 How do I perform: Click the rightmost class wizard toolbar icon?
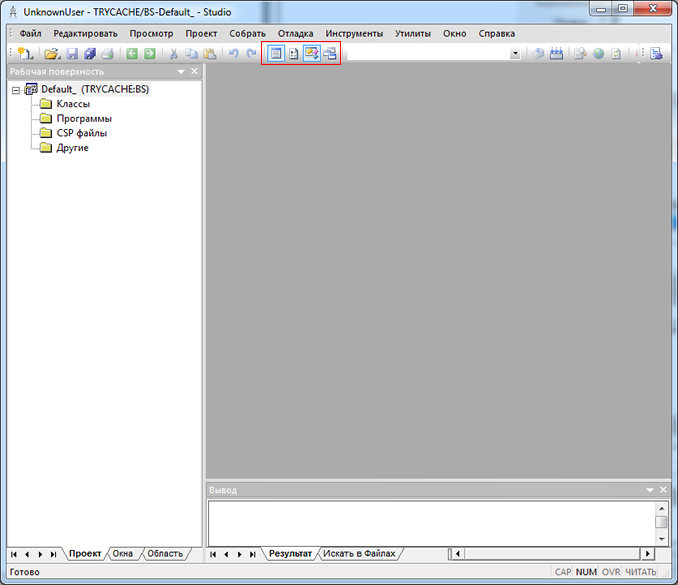(x=656, y=54)
